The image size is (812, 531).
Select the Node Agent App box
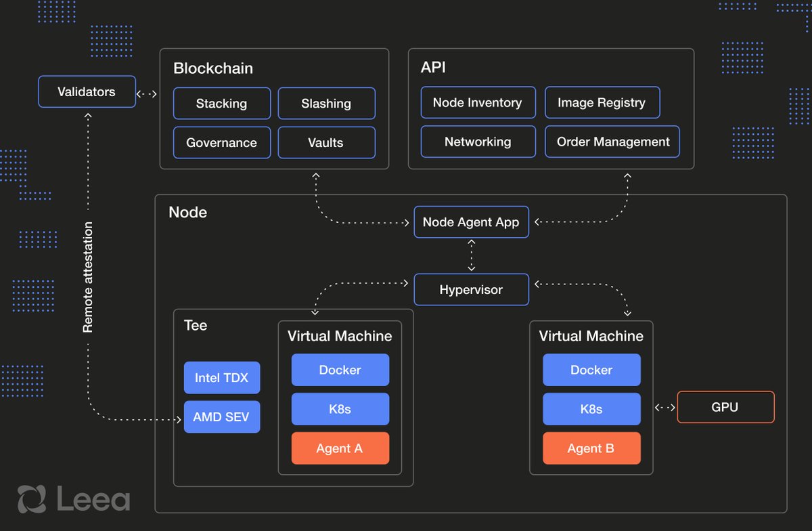pos(471,222)
